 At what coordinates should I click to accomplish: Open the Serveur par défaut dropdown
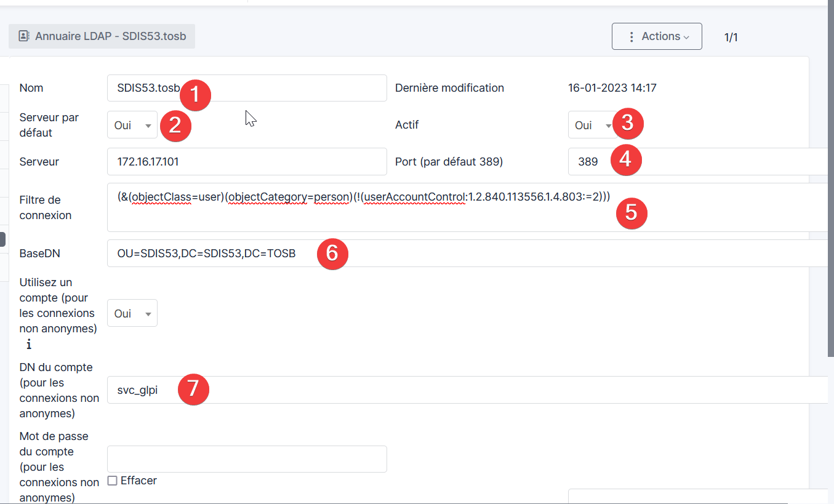pyautogui.click(x=132, y=126)
